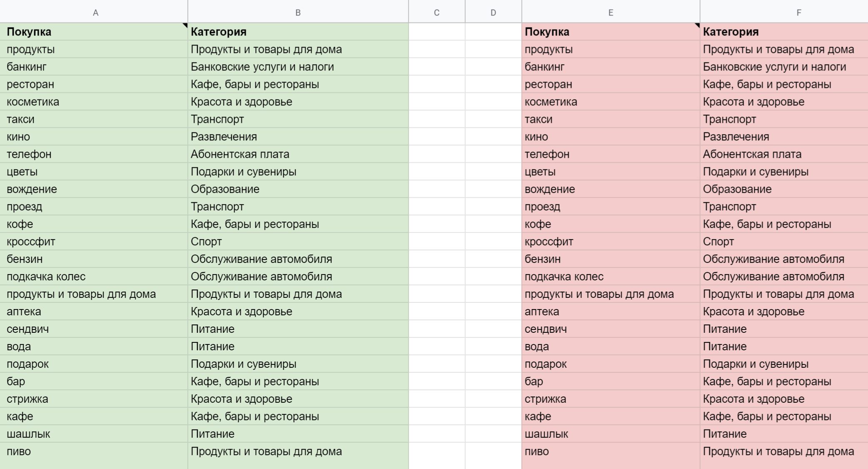The image size is (868, 469).
Task: Select cell 'подкачка колес' in column E
Action: click(611, 277)
